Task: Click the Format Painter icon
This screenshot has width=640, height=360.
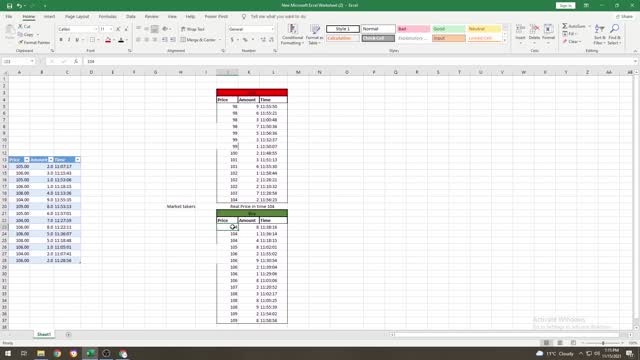Action: click(x=20, y=42)
